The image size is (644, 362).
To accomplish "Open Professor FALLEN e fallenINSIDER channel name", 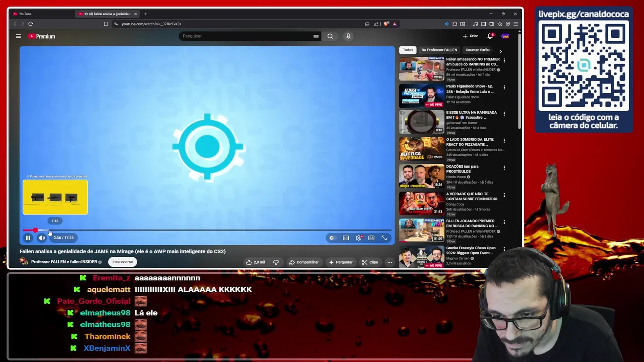I will (64, 262).
